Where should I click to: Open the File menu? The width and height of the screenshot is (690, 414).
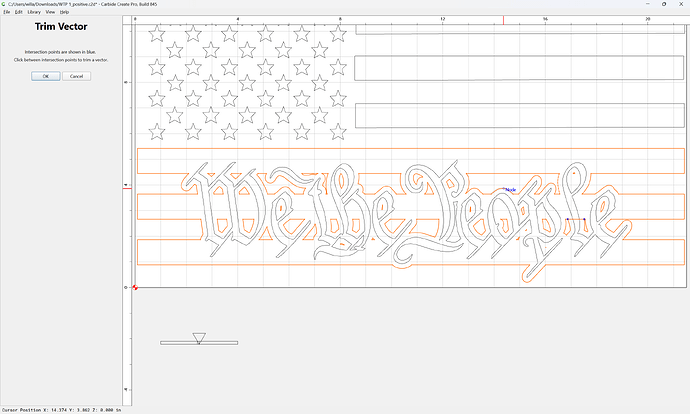click(x=6, y=12)
